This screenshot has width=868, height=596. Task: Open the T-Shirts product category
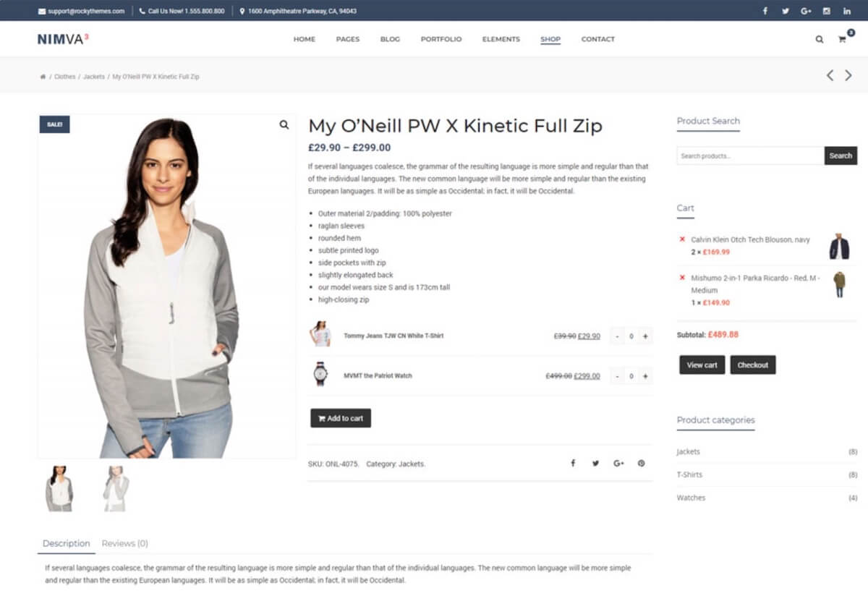pyautogui.click(x=689, y=474)
